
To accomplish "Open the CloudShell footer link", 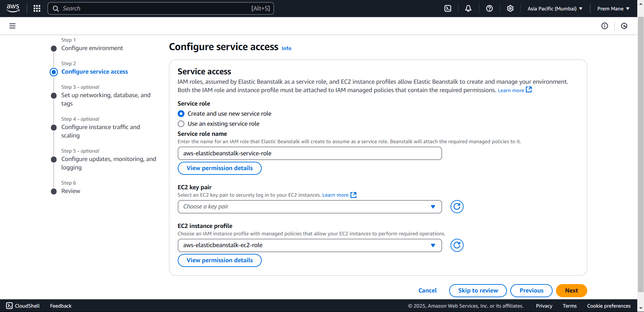I will click(23, 306).
